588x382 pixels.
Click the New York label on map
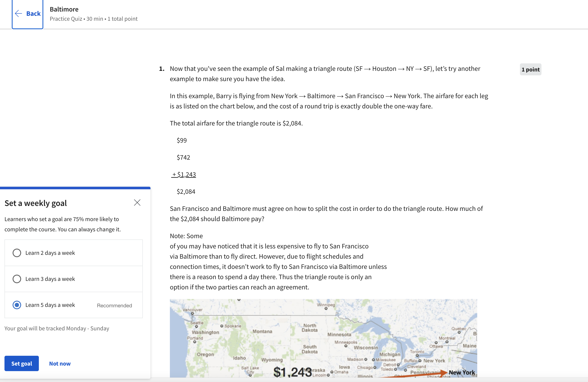[x=461, y=372]
